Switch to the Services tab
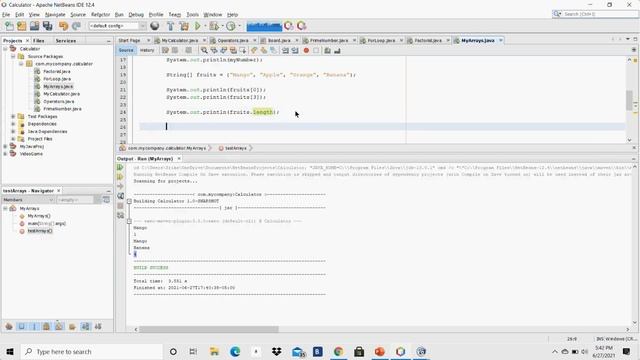 click(x=66, y=41)
